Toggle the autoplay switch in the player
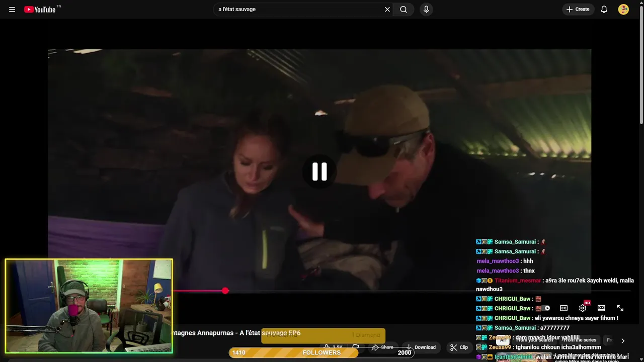This screenshot has height=362, width=644. pyautogui.click(x=545, y=308)
